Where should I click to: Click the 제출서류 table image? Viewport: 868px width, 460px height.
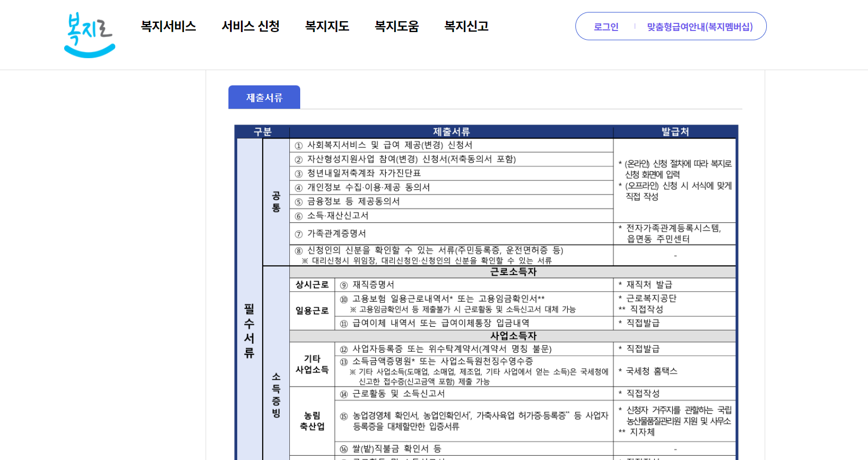click(x=486, y=293)
